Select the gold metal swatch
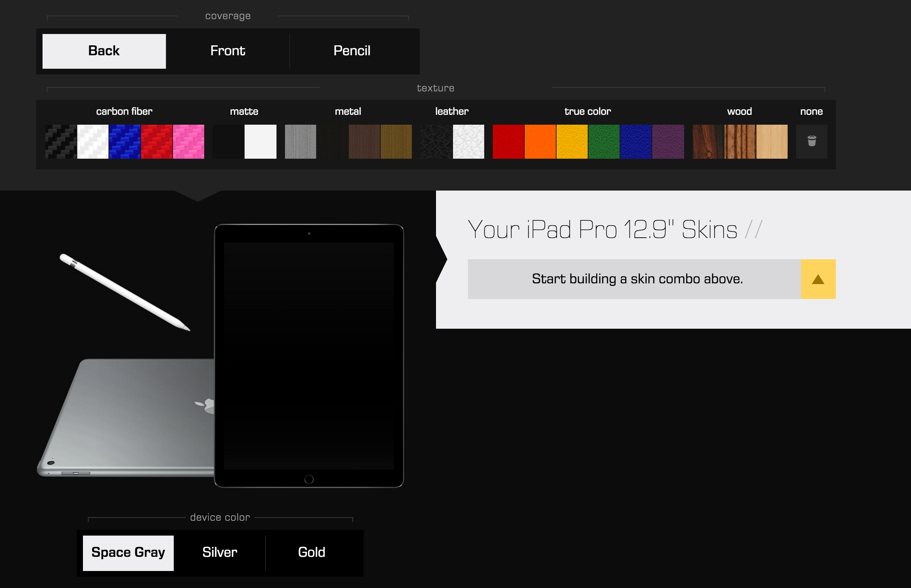This screenshot has width=911, height=588. (x=396, y=142)
